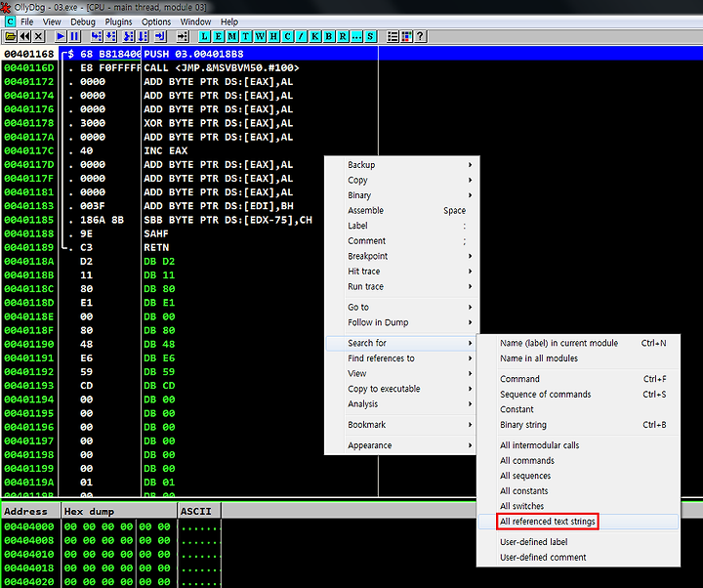Select Name in all modules
Viewport: 703px width, 588px height.
coord(578,358)
